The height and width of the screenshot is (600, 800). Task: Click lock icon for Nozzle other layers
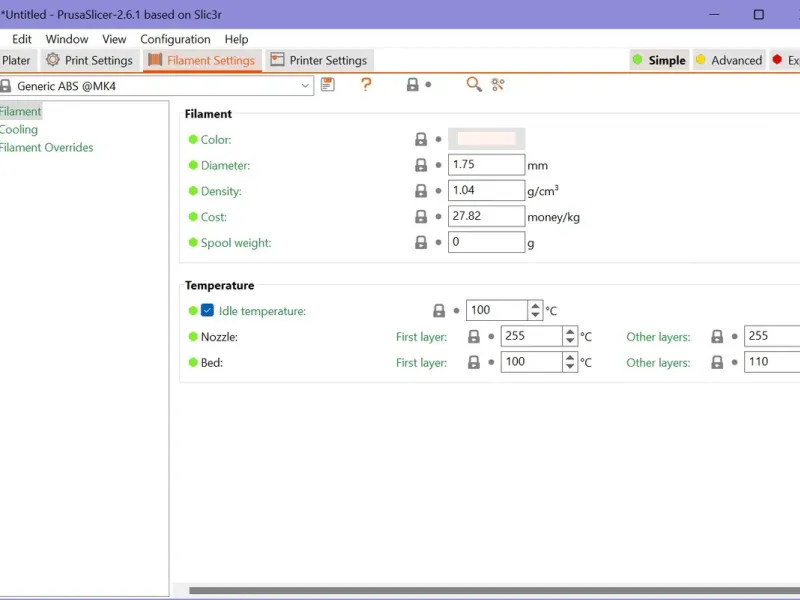click(x=717, y=336)
